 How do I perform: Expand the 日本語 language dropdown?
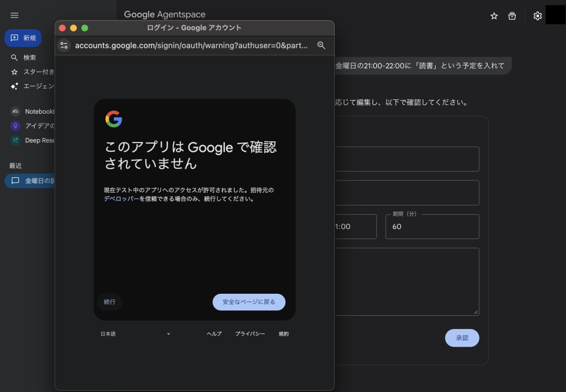point(135,334)
